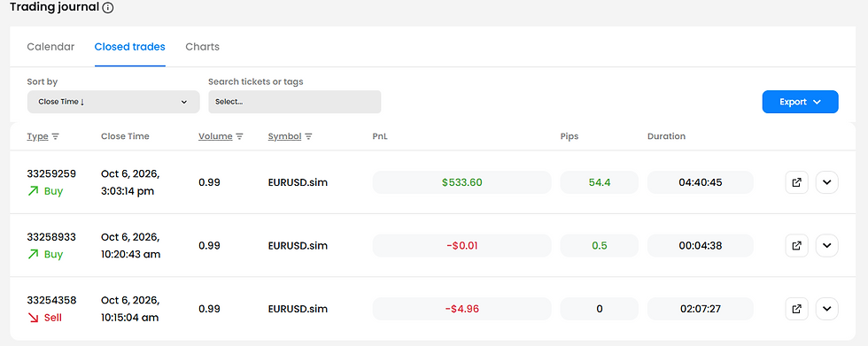This screenshot has width=868, height=346.
Task: Expand details of trade 33254358
Action: [827, 309]
